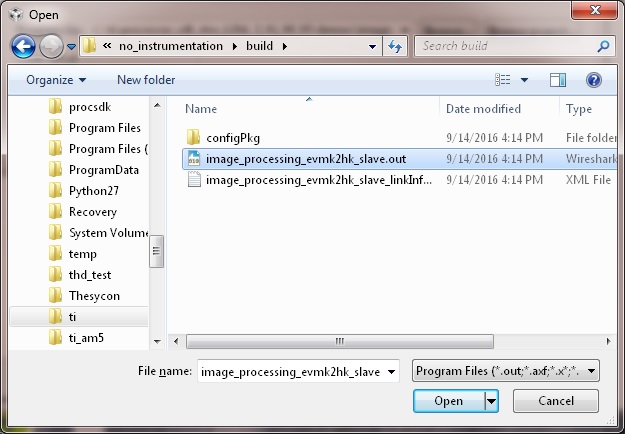625x434 pixels.
Task: Click the horizontal scrollbar in file list
Action: pos(340,341)
